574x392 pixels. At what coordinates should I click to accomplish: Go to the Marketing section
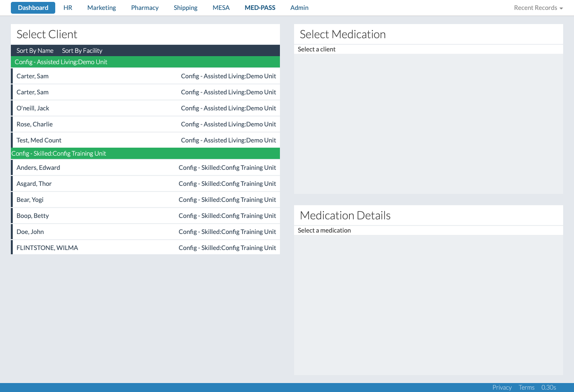point(101,8)
